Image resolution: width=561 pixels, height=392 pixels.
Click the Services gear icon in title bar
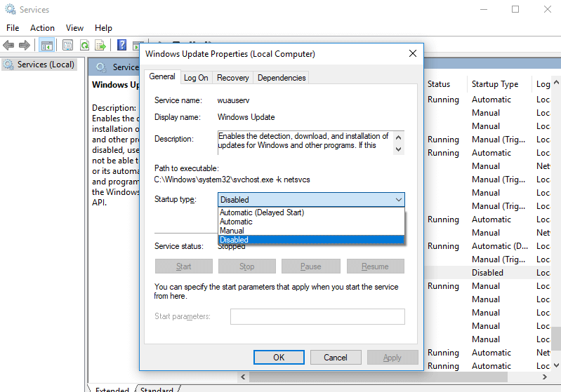[x=11, y=9]
